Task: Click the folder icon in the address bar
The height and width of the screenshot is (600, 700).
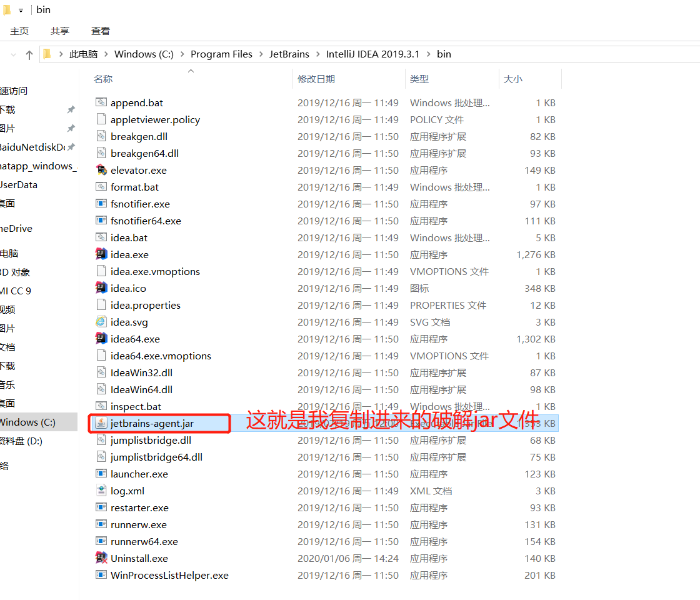Action: [47, 54]
